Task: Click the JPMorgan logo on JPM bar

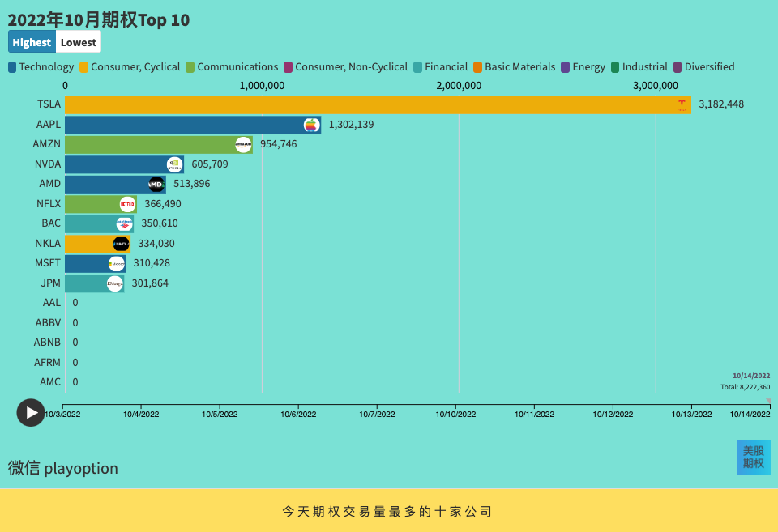Action: (x=114, y=283)
